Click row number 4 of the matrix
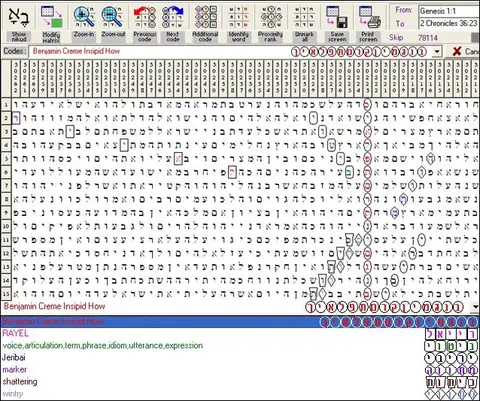Image resolution: width=480 pixels, height=401 pixels. coord(6,146)
